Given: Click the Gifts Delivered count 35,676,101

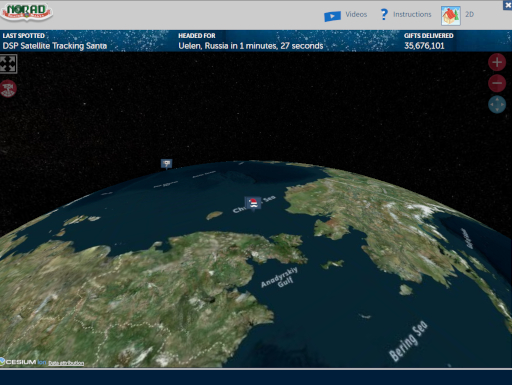Looking at the screenshot, I should (x=424, y=46).
